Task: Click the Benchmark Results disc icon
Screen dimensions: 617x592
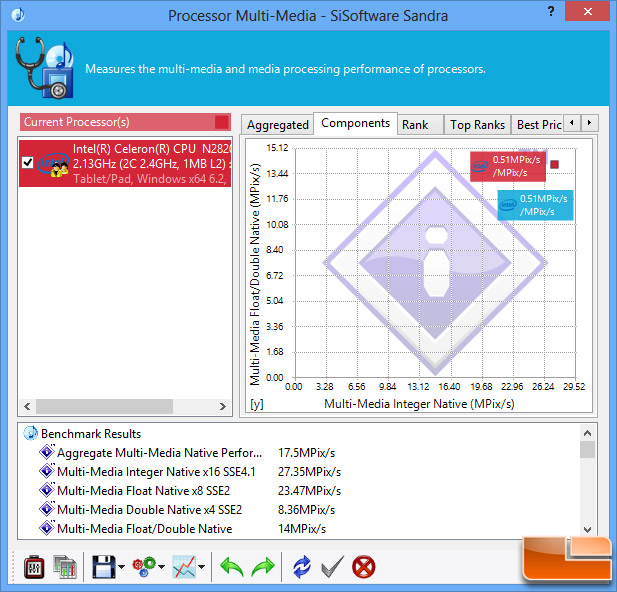Action: click(30, 433)
